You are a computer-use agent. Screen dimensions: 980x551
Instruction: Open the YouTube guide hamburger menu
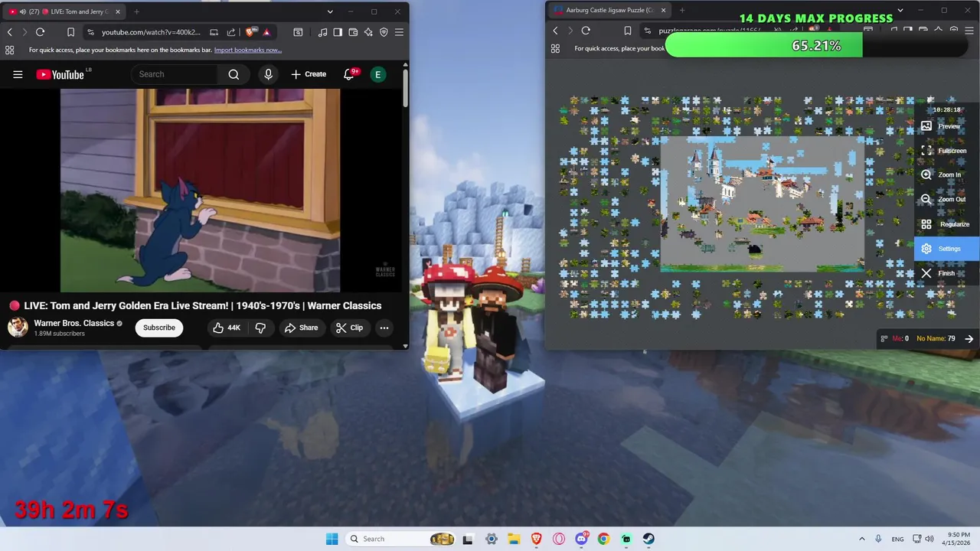[18, 74]
